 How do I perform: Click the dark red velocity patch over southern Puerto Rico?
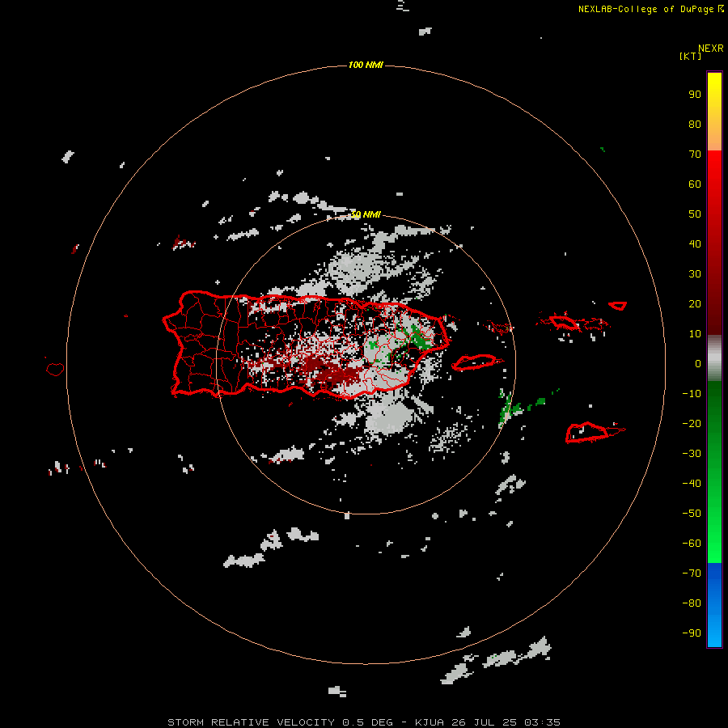pyautogui.click(x=332, y=370)
